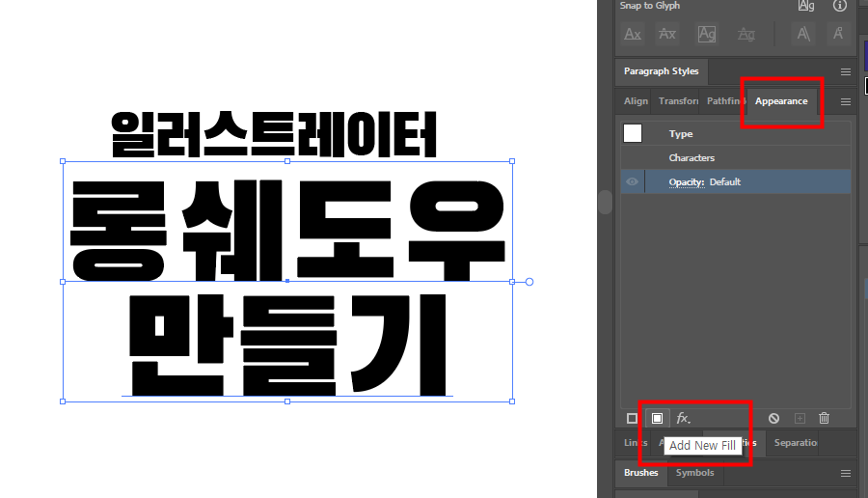The width and height of the screenshot is (868, 498).
Task: Click the Duplicate Selected Item icon
Action: [800, 418]
